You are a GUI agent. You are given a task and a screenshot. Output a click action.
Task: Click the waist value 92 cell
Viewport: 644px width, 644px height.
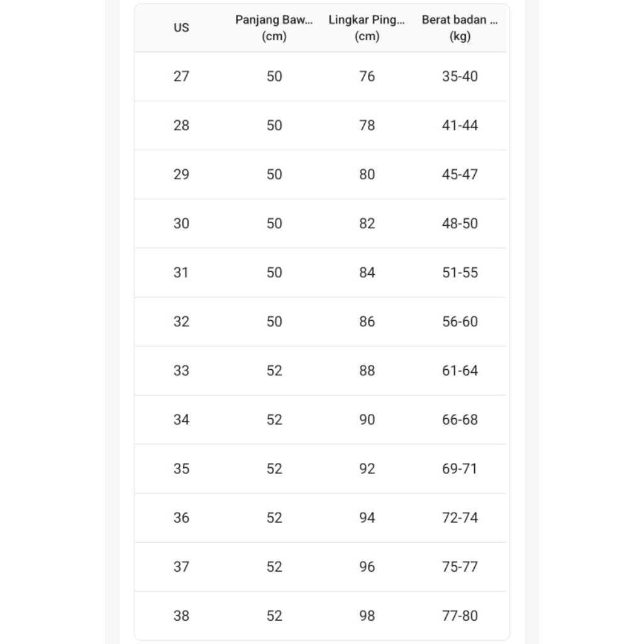(367, 469)
